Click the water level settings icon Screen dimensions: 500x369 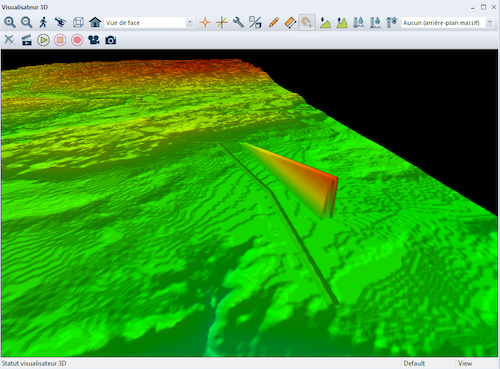pyautogui.click(x=392, y=23)
